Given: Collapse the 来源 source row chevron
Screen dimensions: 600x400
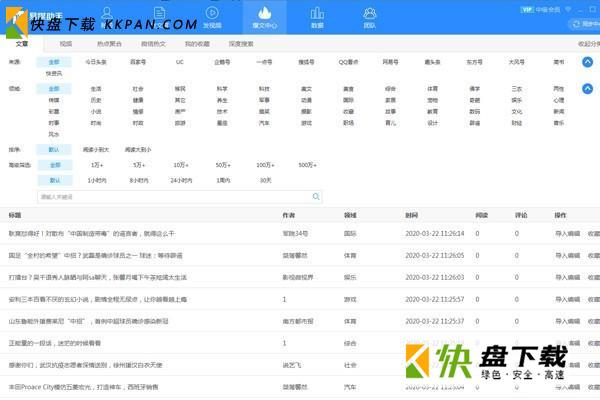Looking at the screenshot, I should (x=587, y=62).
